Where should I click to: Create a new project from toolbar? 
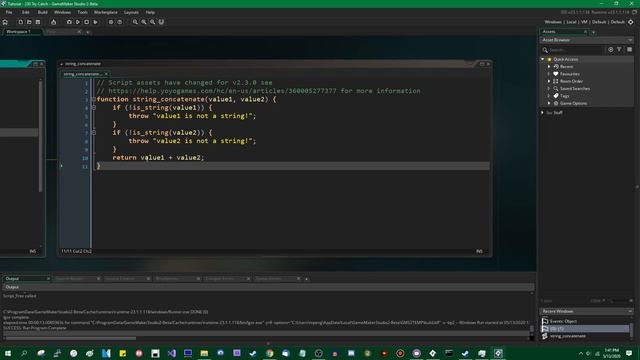point(20,22)
